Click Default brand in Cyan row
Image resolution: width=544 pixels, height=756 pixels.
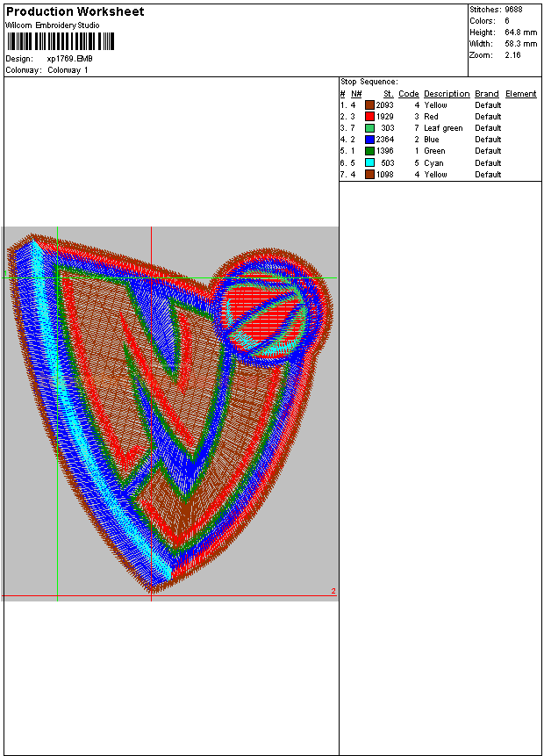point(488,163)
